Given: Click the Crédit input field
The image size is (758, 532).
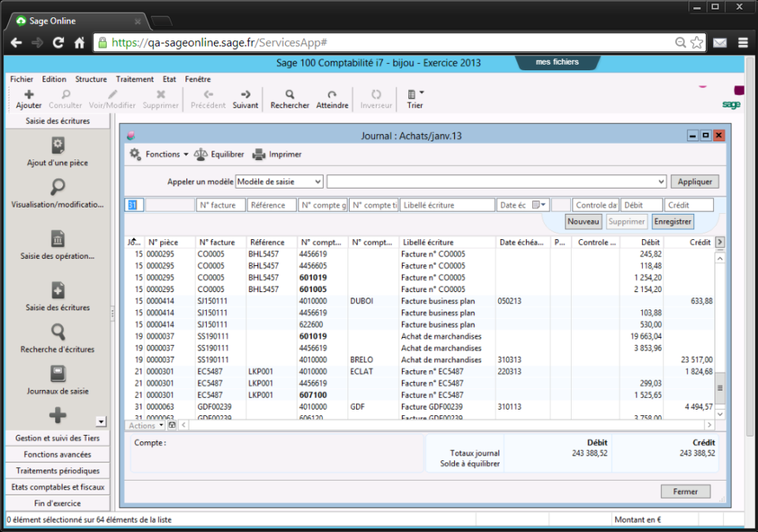Looking at the screenshot, I should coord(689,205).
